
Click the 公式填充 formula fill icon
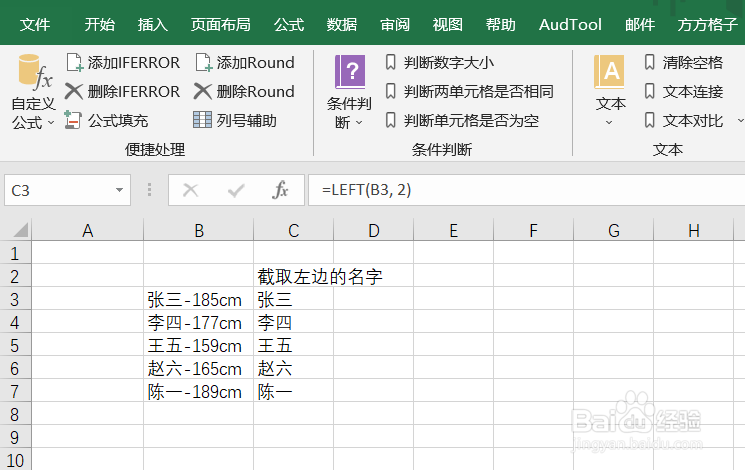pyautogui.click(x=73, y=120)
